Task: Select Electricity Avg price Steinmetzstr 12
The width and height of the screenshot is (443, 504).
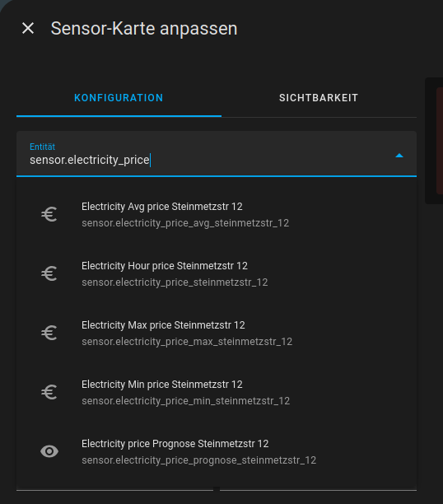Action: tap(217, 214)
